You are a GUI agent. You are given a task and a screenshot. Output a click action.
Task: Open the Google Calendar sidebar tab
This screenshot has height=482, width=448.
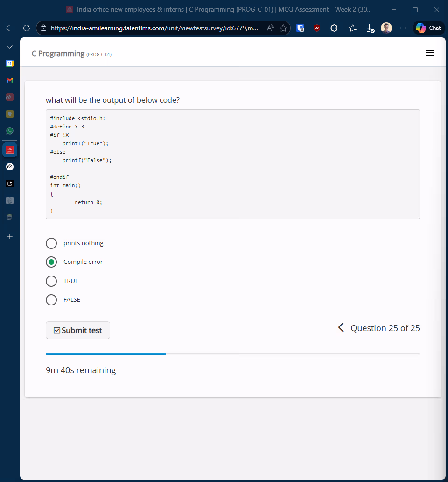(10, 64)
